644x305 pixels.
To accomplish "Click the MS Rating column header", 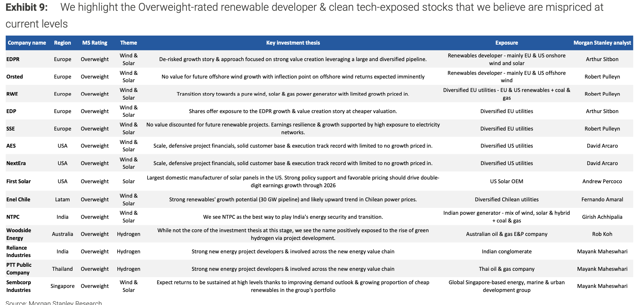I will (x=95, y=43).
